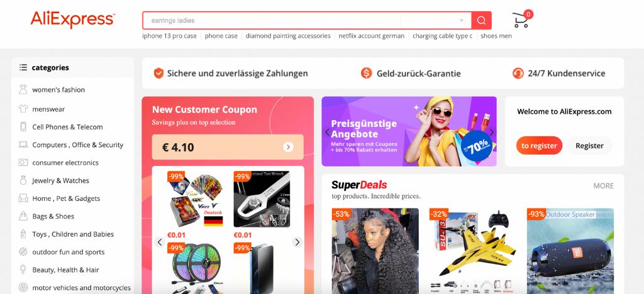Open the search category dropdown arrow
The image size is (644, 294).
(461, 20)
